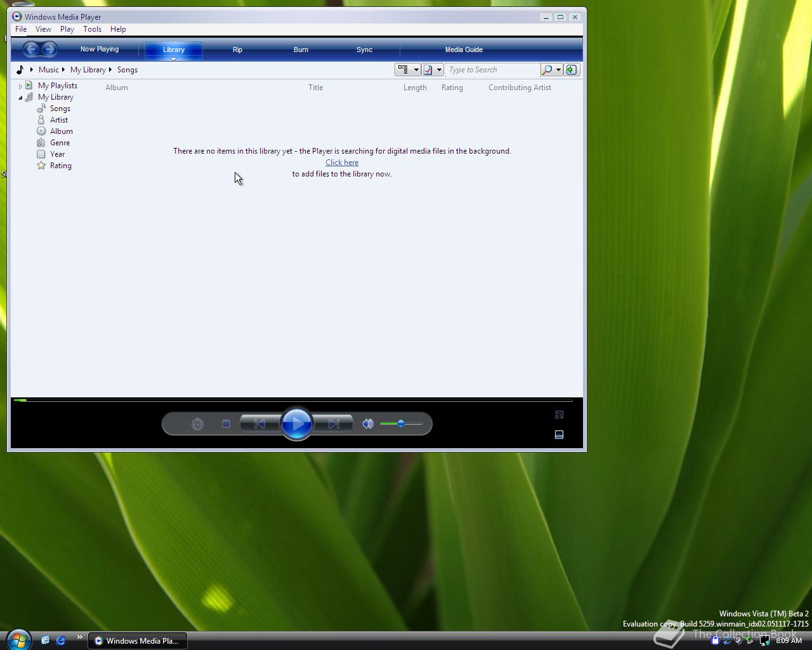Open the search options dropdown arrow
The image size is (812, 650).
click(558, 70)
